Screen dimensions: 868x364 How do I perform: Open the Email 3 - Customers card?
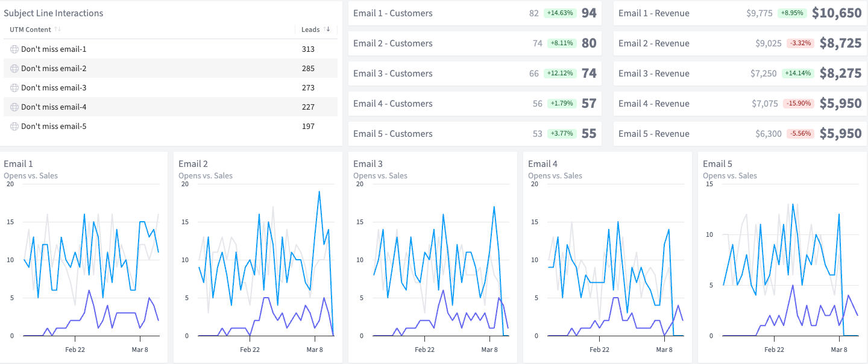[392, 74]
